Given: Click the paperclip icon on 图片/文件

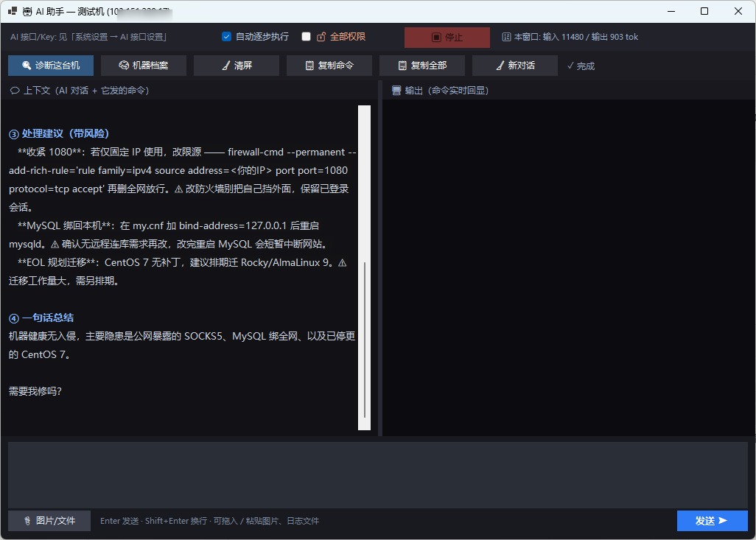Looking at the screenshot, I should 28,521.
